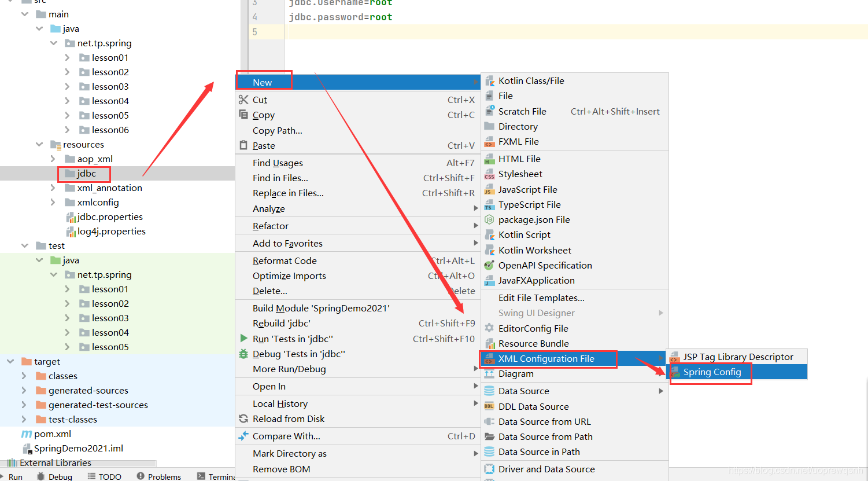Click the OpenAPI Specification icon

[489, 266]
